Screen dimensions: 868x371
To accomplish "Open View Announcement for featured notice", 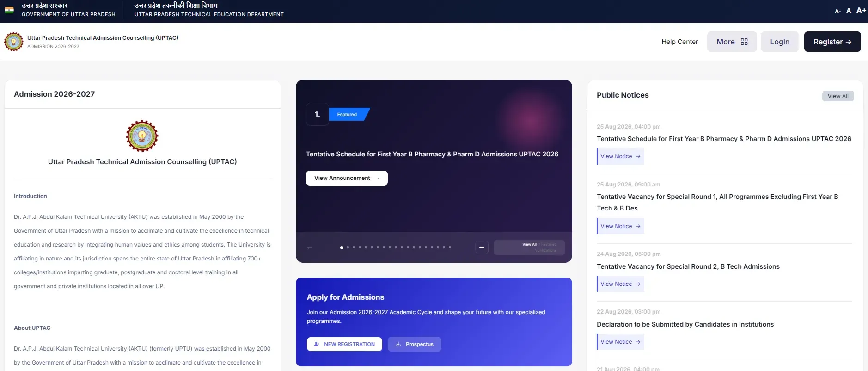I will (x=347, y=178).
